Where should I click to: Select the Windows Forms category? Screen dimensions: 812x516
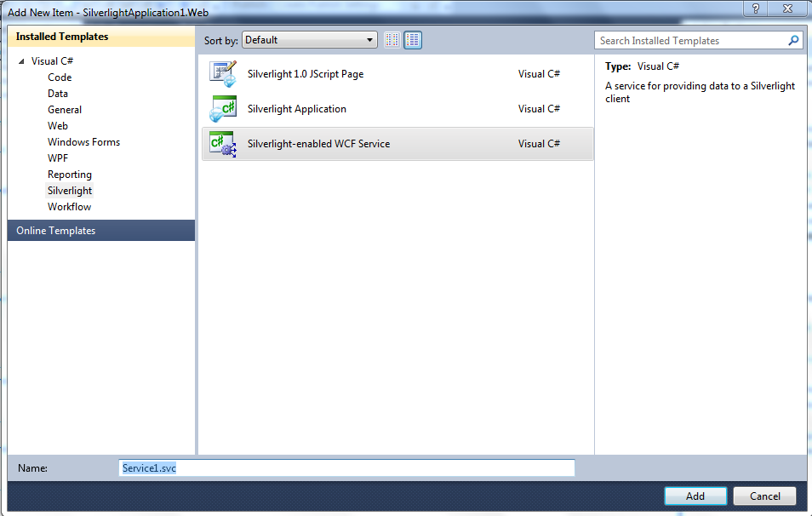click(x=83, y=141)
